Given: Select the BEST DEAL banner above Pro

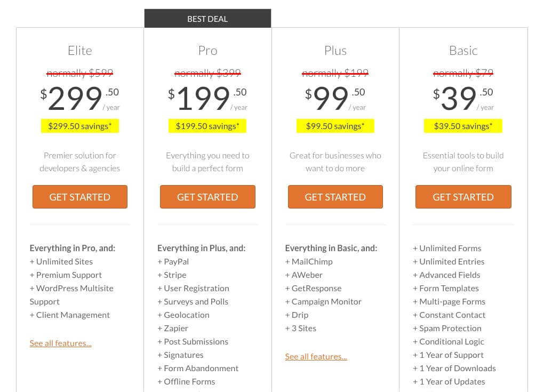Looking at the screenshot, I should 207,18.
